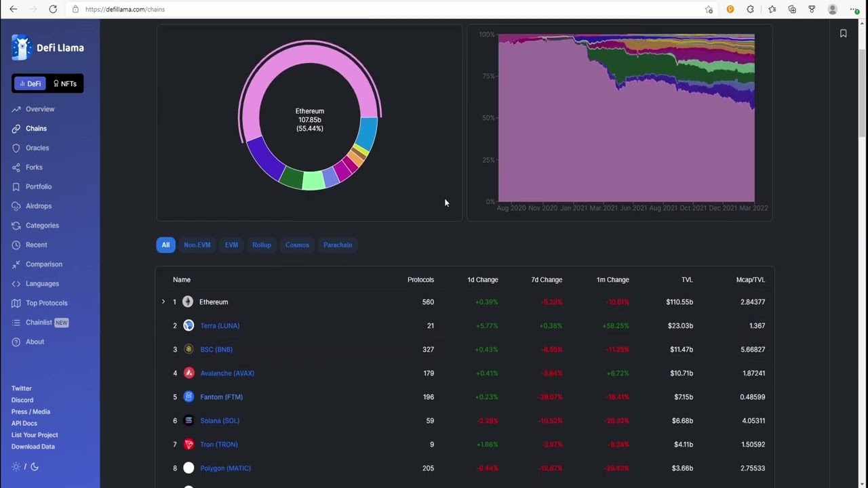
Task: Expand the Ethereum row chevron
Action: coord(163,302)
